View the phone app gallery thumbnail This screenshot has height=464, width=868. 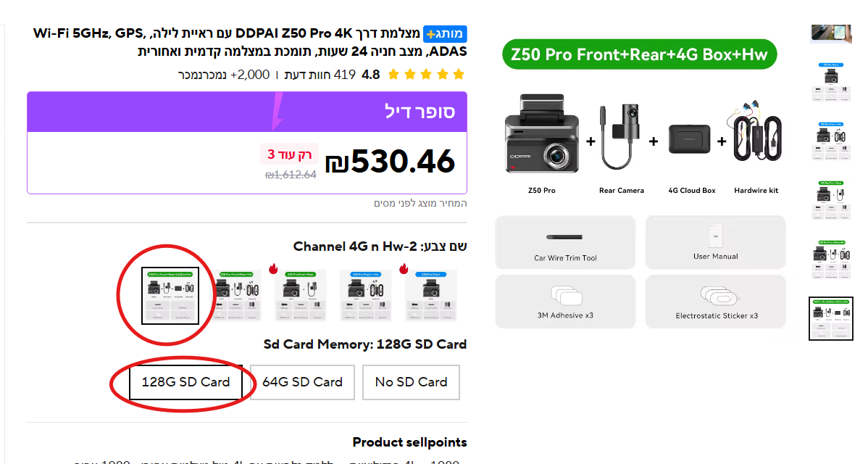click(x=831, y=33)
